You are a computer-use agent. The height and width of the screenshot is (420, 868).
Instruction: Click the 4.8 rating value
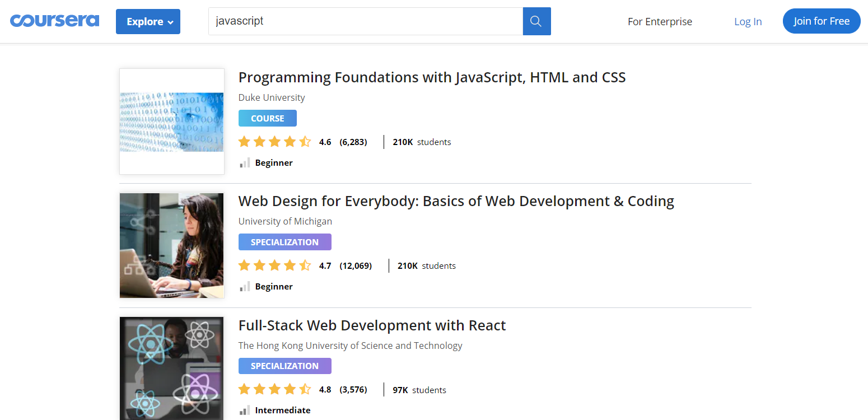pos(325,390)
